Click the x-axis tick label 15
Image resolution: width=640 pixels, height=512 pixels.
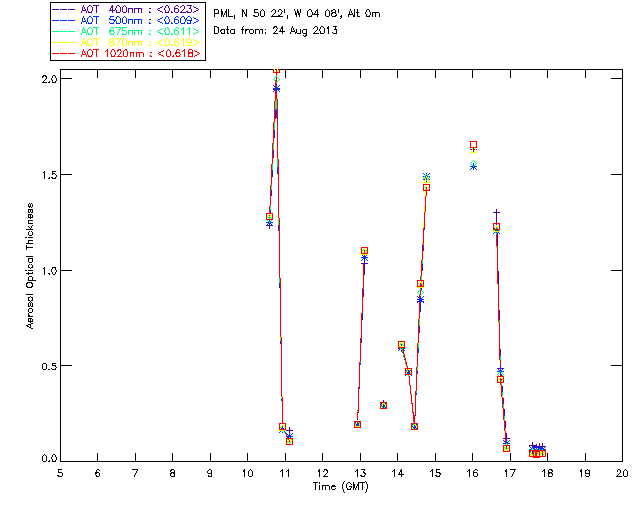pos(435,473)
